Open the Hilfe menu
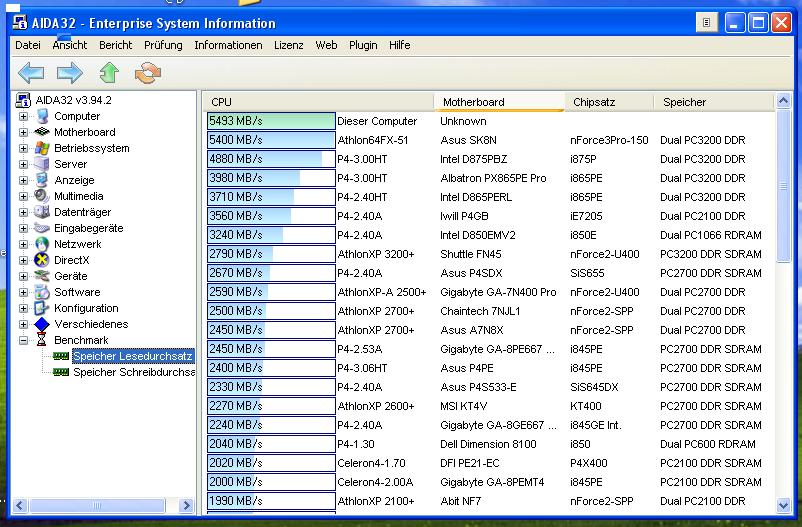Image resolution: width=802 pixels, height=527 pixels. (399, 45)
